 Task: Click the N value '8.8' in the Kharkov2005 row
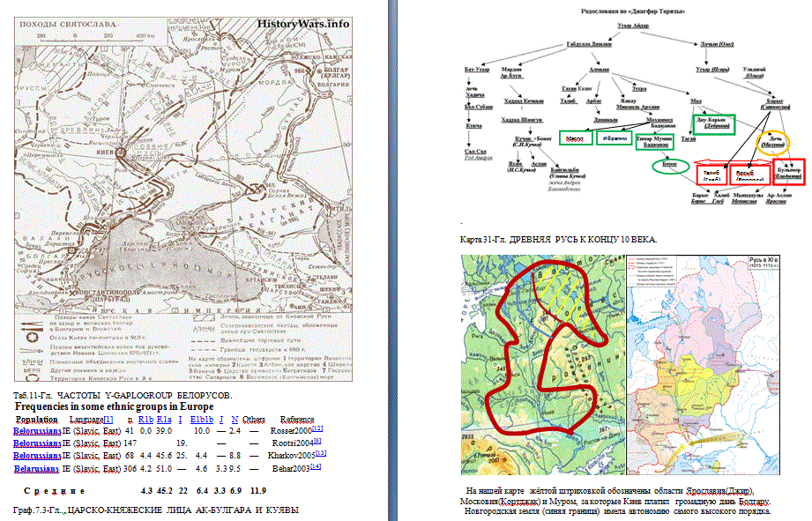pos(235,456)
